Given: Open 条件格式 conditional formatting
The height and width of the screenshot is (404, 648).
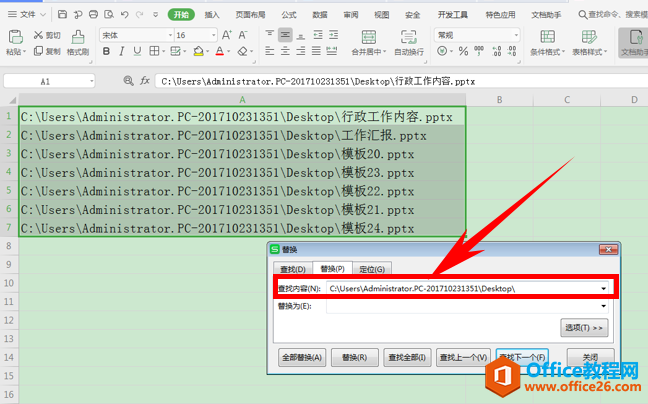Looking at the screenshot, I should [x=547, y=43].
